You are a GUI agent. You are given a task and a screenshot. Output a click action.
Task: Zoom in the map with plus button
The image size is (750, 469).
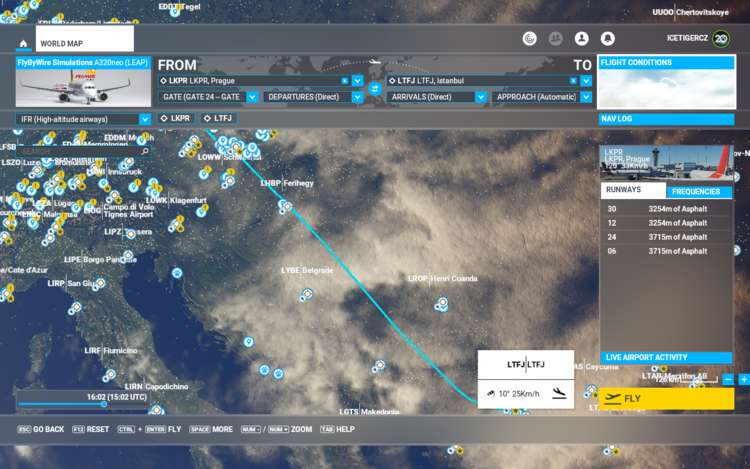click(743, 380)
